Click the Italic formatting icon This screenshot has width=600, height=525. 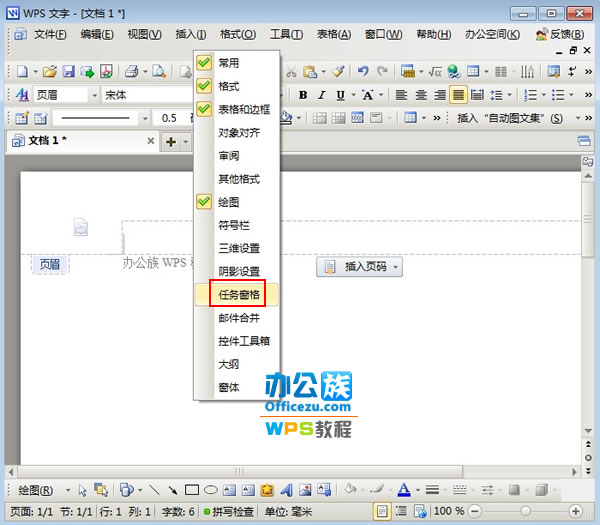(x=320, y=95)
